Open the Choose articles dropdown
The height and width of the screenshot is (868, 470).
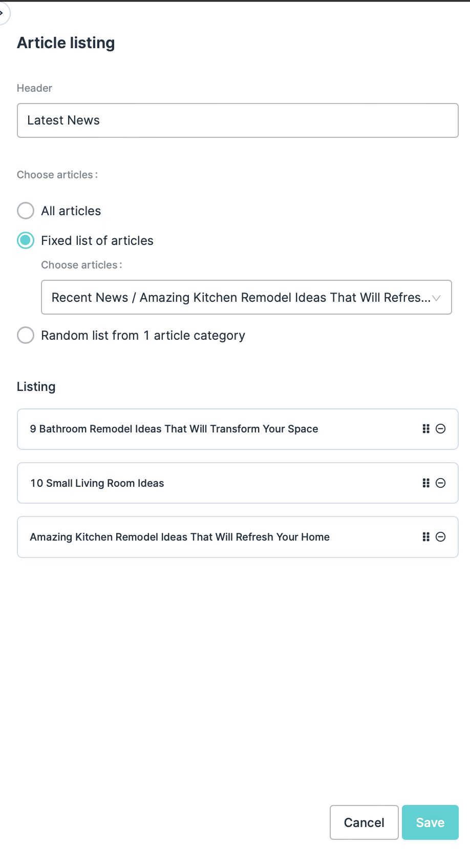241,297
